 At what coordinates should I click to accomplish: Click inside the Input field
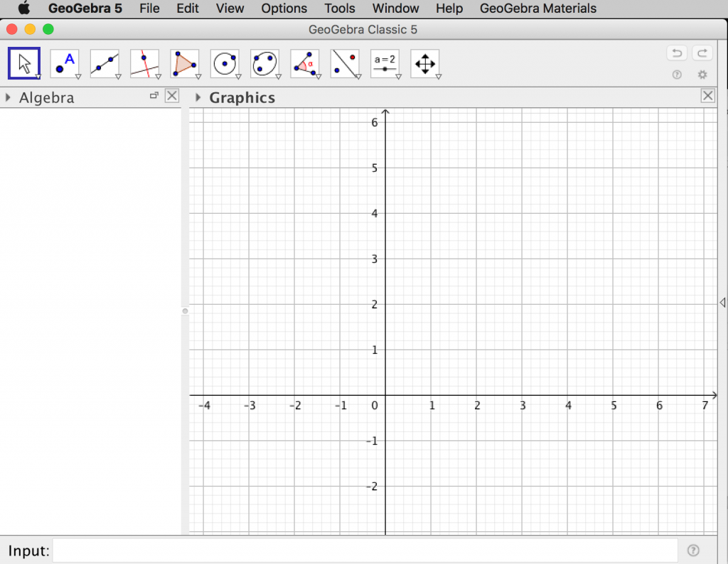tap(365, 550)
